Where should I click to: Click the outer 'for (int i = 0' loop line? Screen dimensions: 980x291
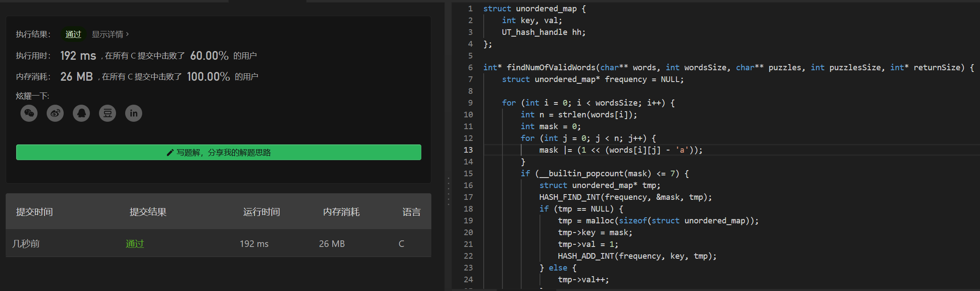pos(588,103)
